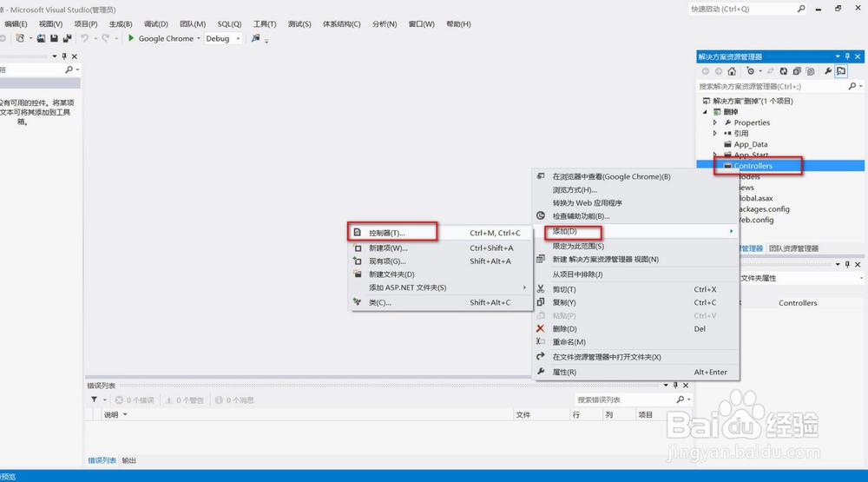868x482 pixels.
Task: Click the Pending Changes Filter clock icon
Action: (x=750, y=71)
